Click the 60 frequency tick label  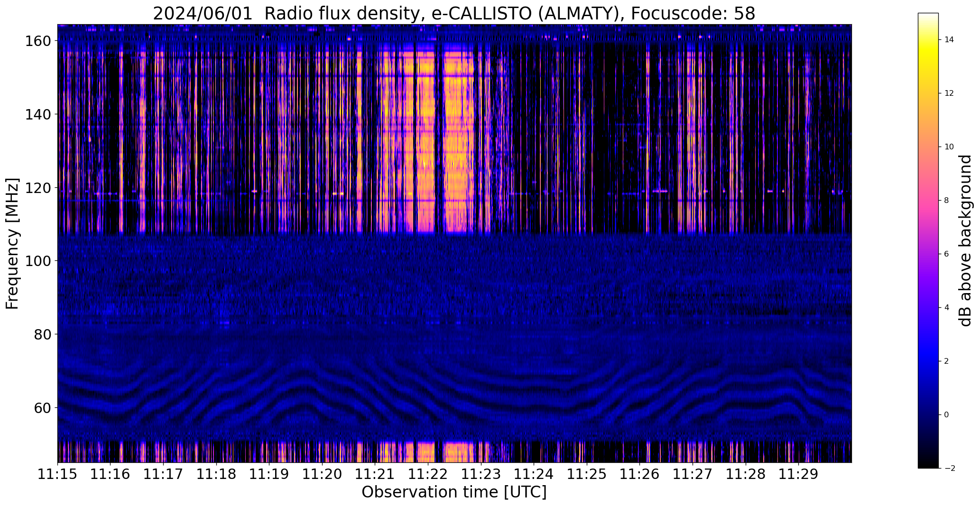click(x=43, y=407)
